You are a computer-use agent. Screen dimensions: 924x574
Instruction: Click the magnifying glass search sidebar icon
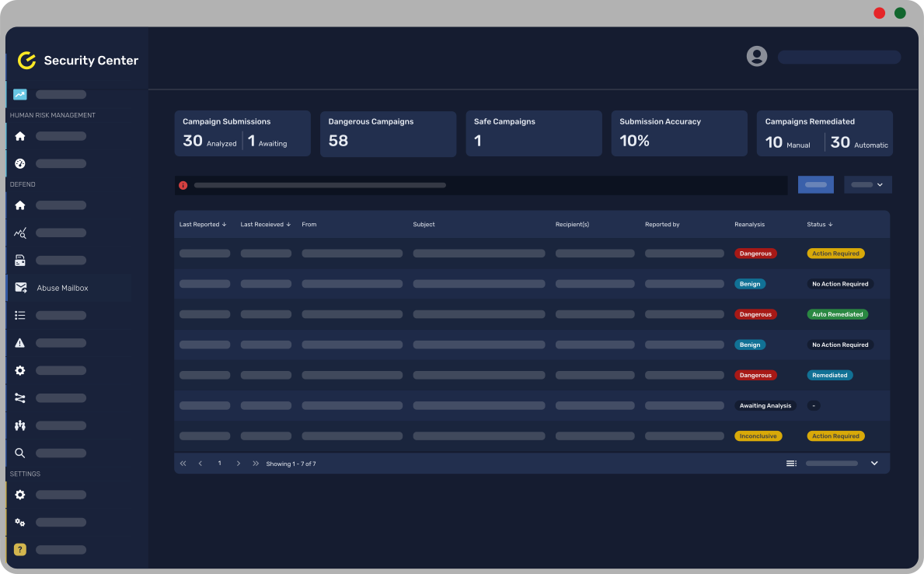click(20, 453)
